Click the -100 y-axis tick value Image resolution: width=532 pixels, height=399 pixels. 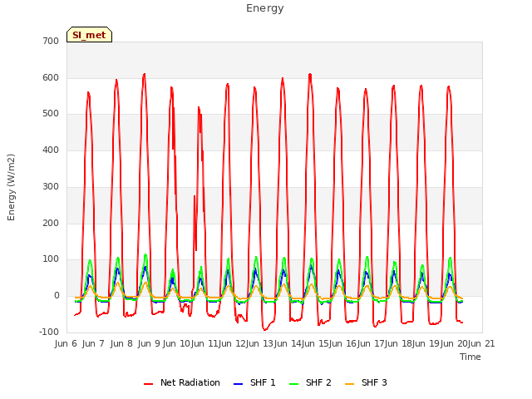49,332
